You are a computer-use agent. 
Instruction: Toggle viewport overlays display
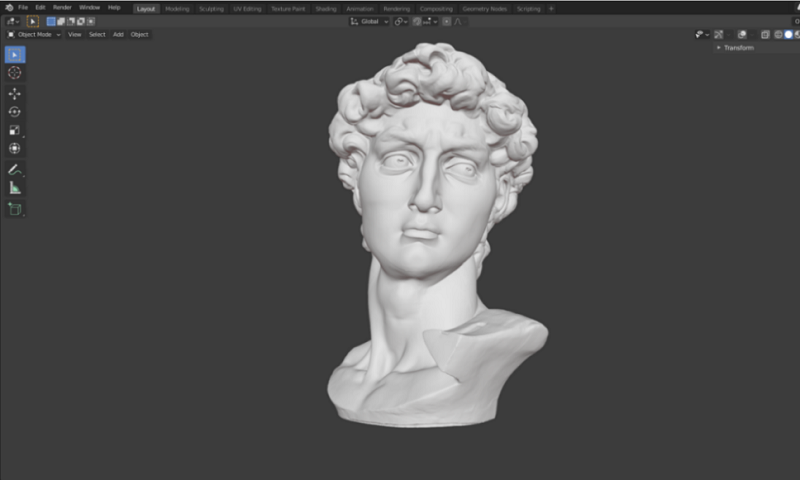click(x=742, y=35)
